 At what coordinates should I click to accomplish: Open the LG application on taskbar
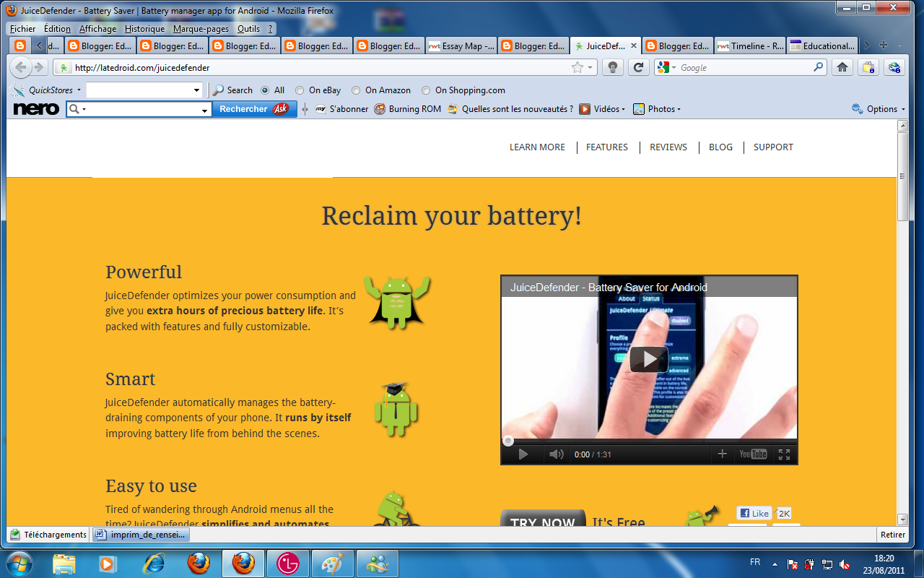coord(289,562)
